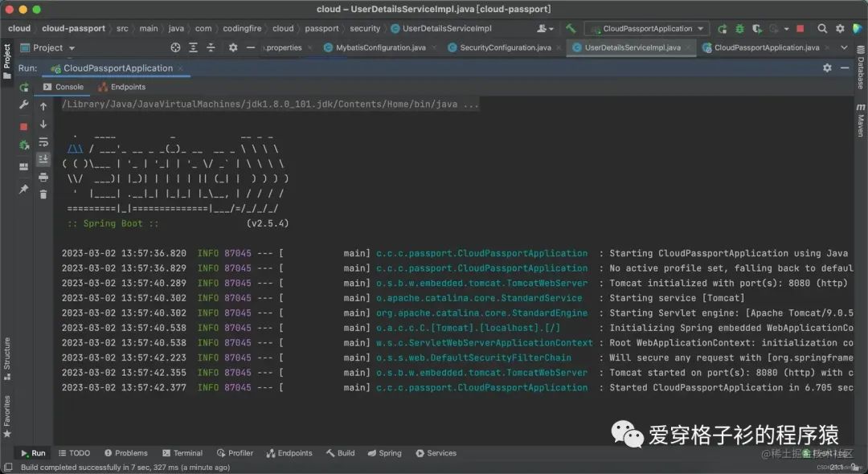This screenshot has width=868, height=474.
Task: Open Search Everywhere with the magnifier icon
Action: pyautogui.click(x=823, y=28)
